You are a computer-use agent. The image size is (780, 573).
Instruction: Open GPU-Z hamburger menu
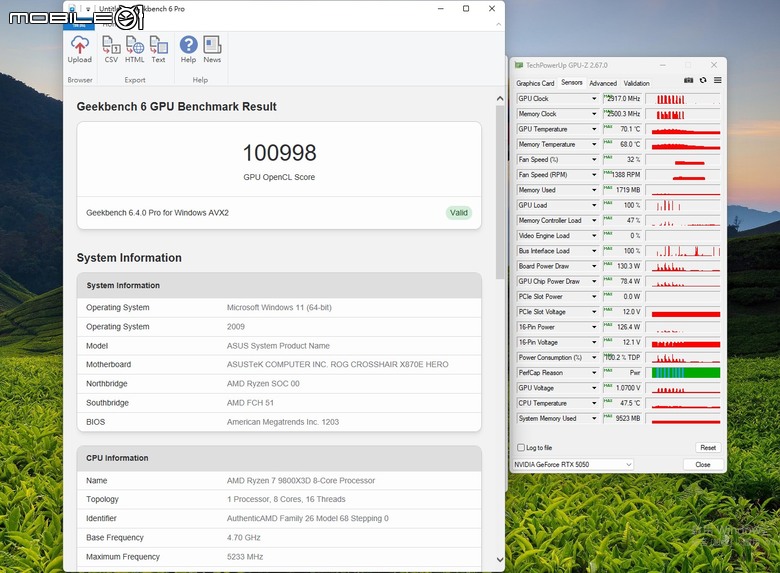pyautogui.click(x=717, y=80)
